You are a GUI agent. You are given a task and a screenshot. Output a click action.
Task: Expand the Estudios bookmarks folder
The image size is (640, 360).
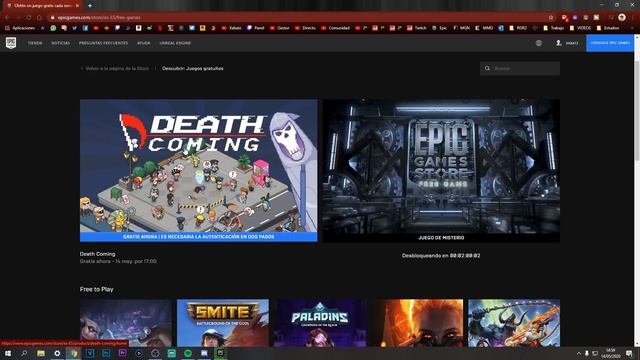(x=608, y=28)
